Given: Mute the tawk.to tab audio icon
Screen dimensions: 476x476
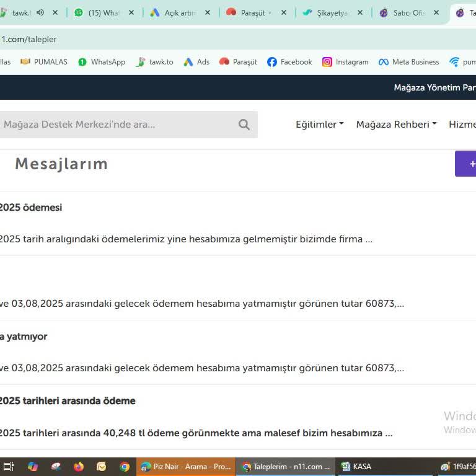Looking at the screenshot, I should [40, 12].
